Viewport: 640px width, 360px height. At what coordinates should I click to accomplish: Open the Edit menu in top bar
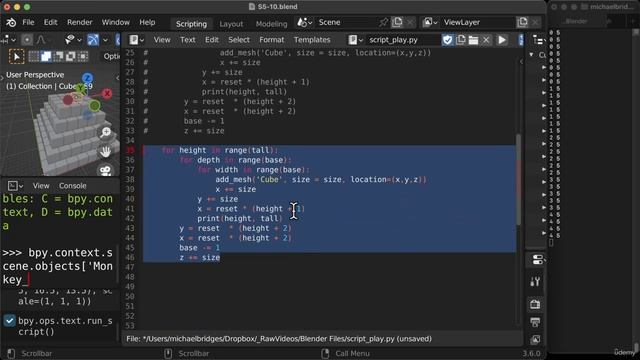(51, 22)
